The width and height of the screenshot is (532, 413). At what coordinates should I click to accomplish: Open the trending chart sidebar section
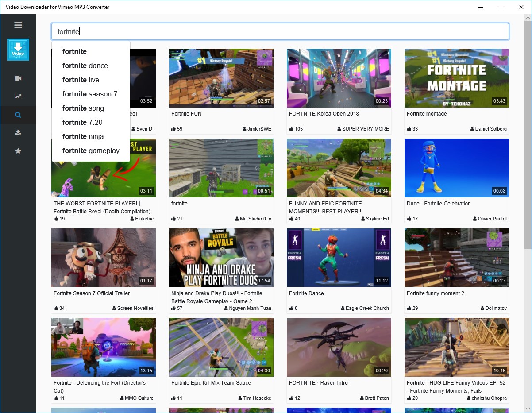pos(18,96)
